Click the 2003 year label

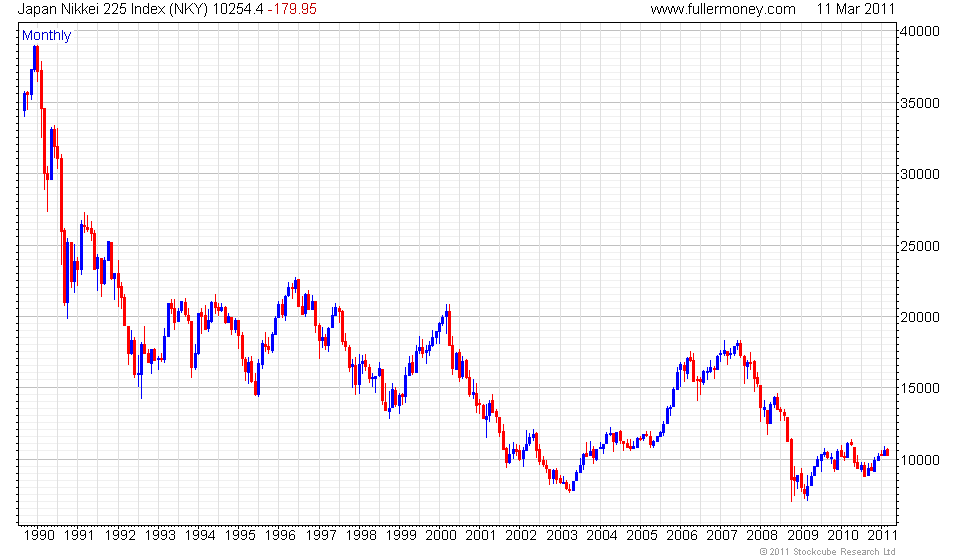(562, 535)
